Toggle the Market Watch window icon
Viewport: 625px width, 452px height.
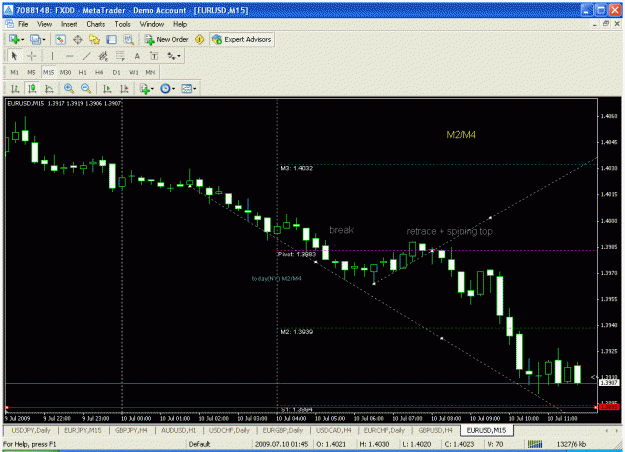pyautogui.click(x=60, y=39)
